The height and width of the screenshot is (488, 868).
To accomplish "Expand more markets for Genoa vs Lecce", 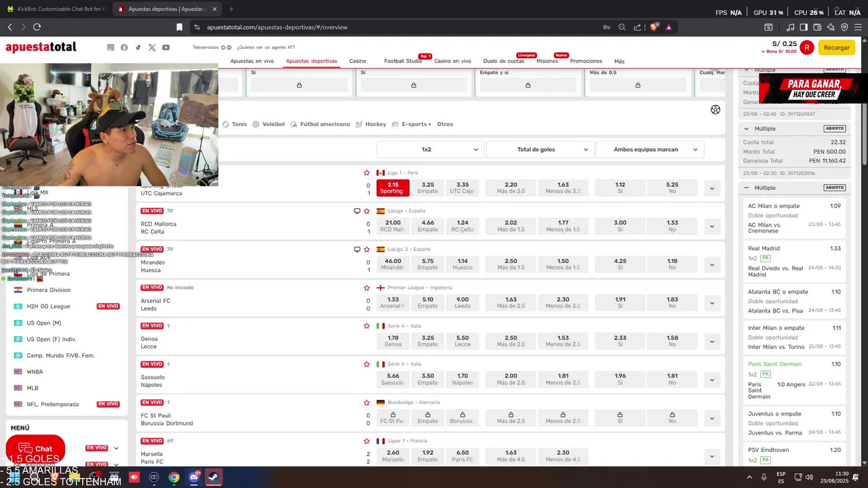I will (711, 341).
